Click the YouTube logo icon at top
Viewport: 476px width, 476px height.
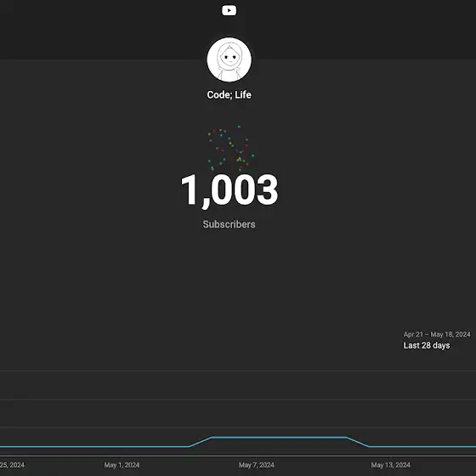[229, 10]
